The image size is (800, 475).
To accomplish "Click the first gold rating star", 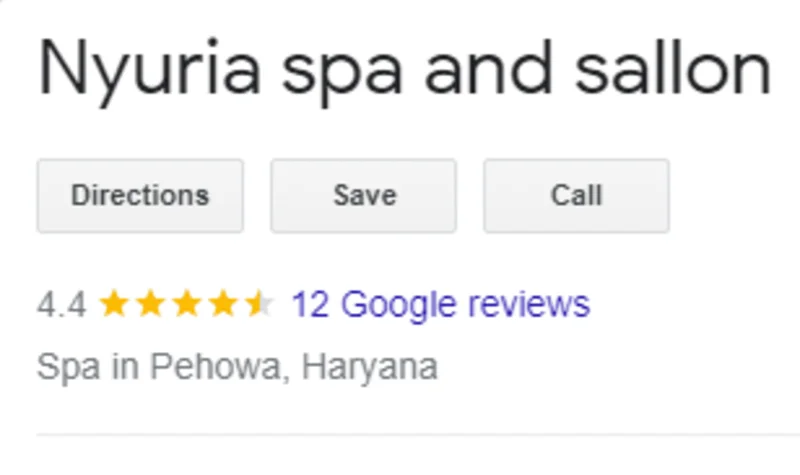I will point(114,303).
